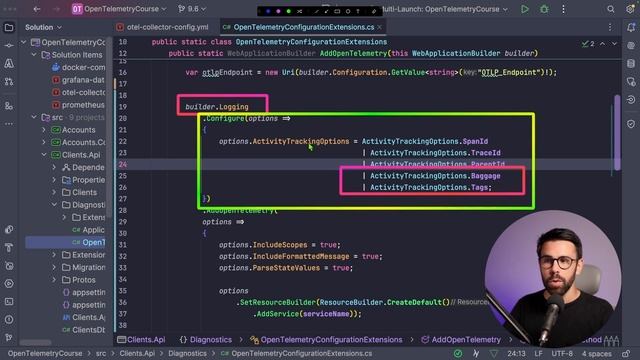
Task: Open the Notifications bell
Action: [631, 27]
